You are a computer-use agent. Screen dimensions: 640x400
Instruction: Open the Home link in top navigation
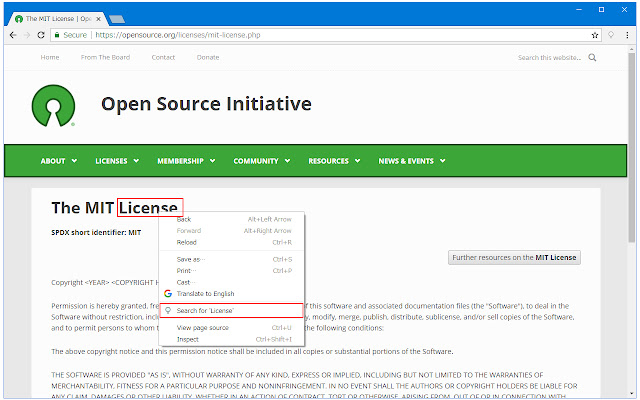[50, 58]
